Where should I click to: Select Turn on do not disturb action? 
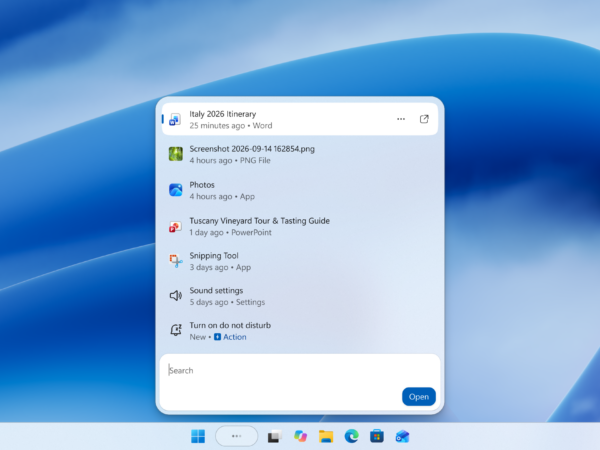pos(300,331)
